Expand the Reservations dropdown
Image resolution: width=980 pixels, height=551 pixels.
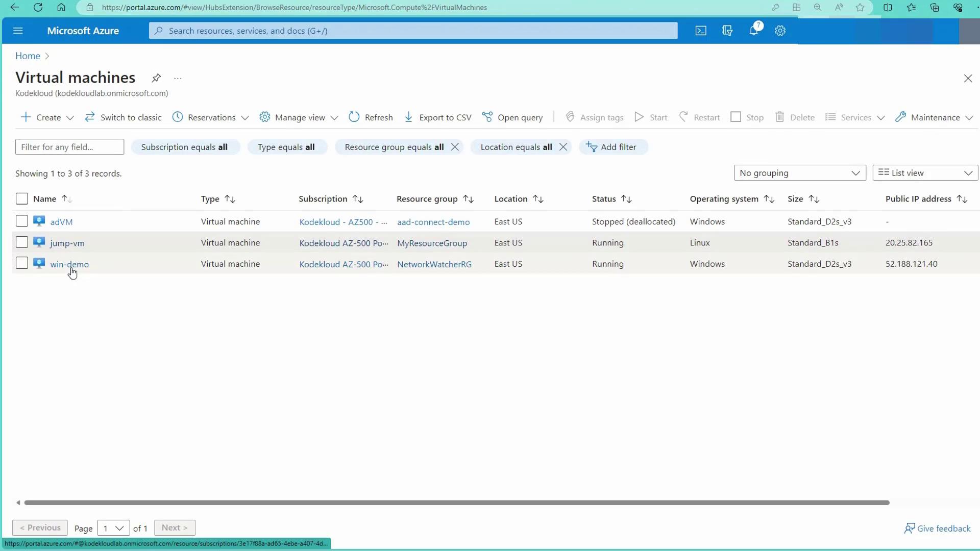point(245,118)
